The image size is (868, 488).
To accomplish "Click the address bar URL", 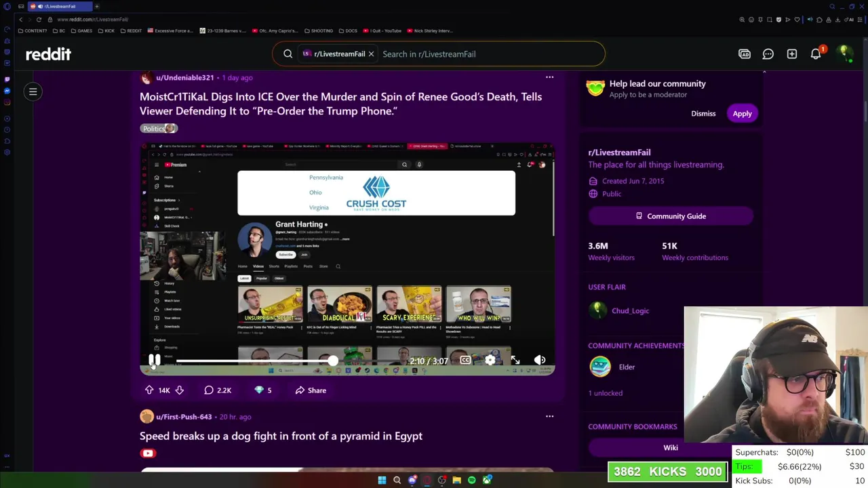I will (x=93, y=20).
